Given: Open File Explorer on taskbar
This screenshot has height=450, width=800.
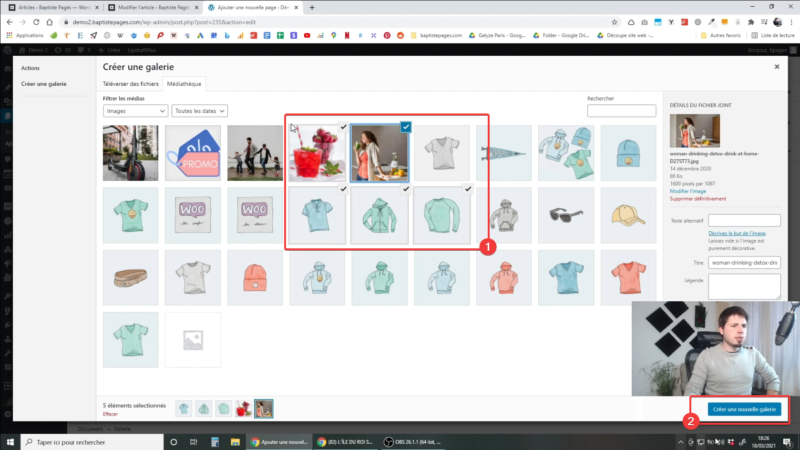Looking at the screenshot, I should coord(235,442).
